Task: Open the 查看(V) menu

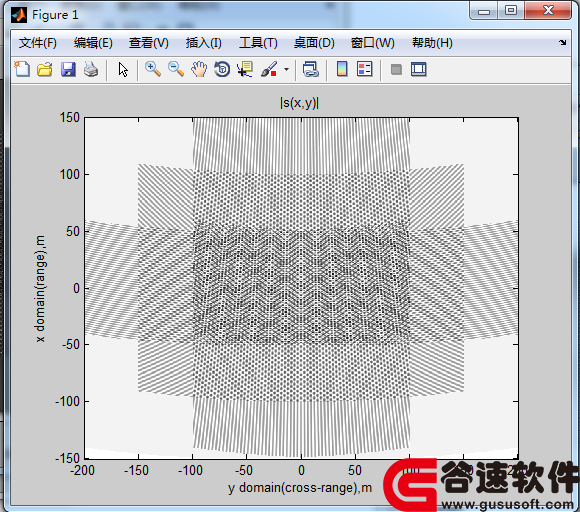Action: pyautogui.click(x=149, y=43)
